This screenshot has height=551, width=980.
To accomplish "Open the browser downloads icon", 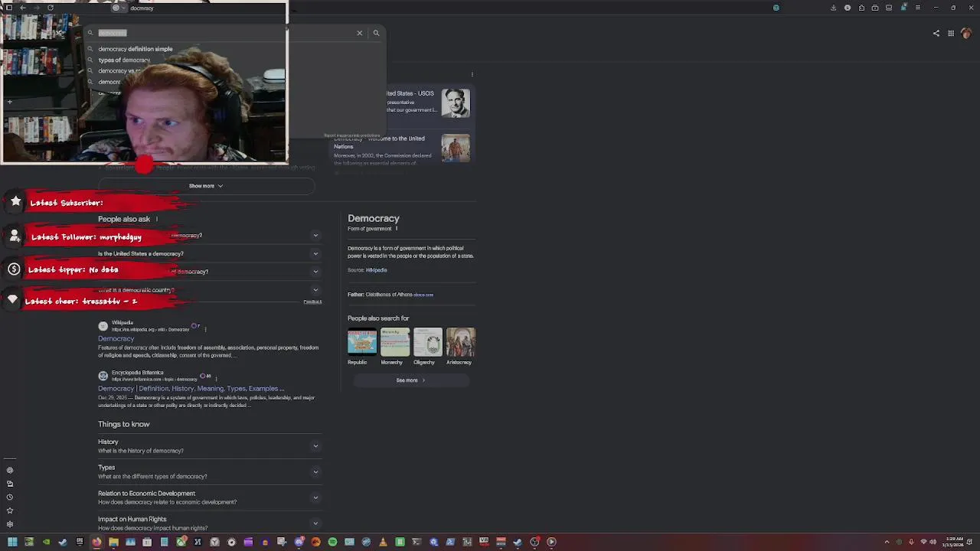I will pos(833,8).
